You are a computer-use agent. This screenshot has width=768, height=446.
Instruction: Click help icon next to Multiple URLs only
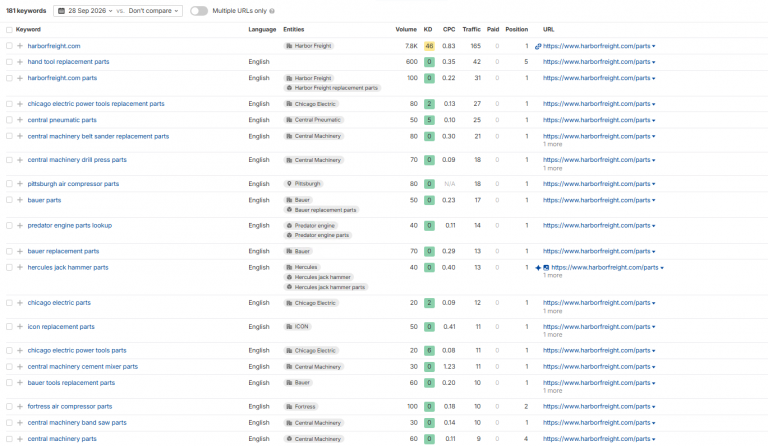click(x=272, y=11)
